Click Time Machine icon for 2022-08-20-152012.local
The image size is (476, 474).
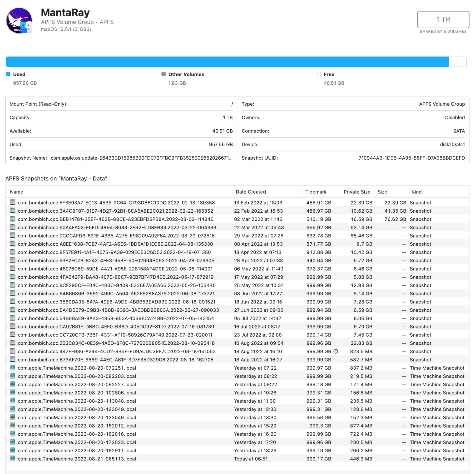[13, 425]
